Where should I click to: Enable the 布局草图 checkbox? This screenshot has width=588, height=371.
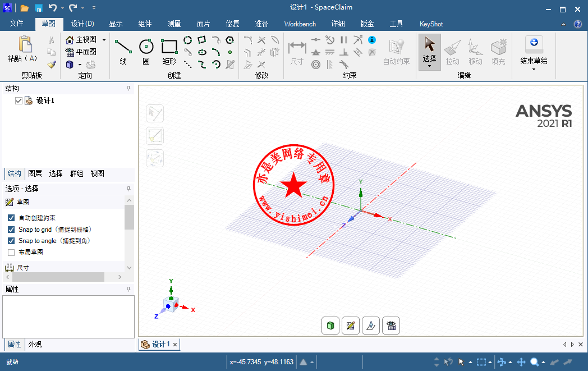11,253
